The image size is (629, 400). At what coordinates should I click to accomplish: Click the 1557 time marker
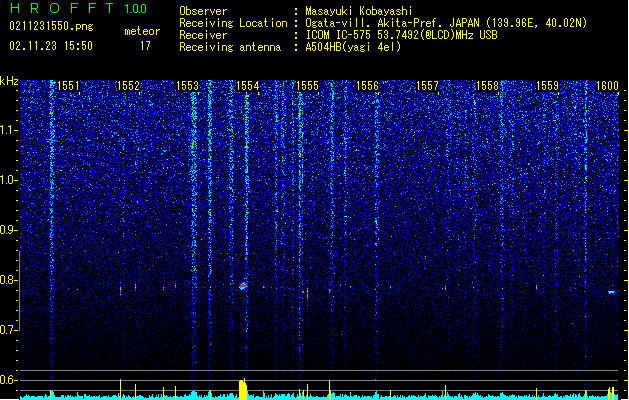point(428,86)
